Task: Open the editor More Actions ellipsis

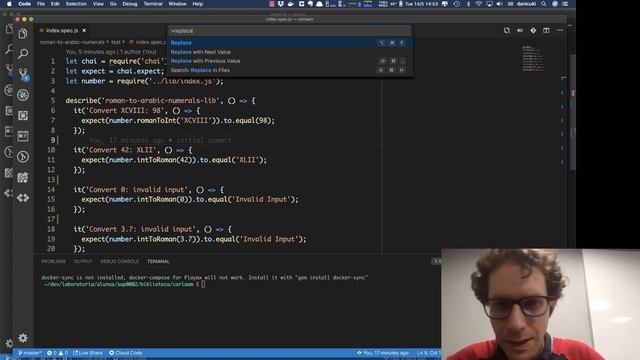Action: click(x=560, y=31)
